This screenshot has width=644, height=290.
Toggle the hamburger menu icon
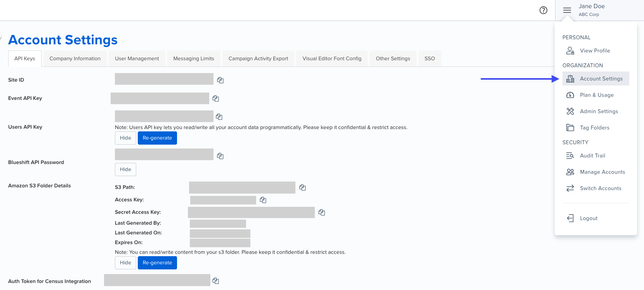[x=567, y=10]
